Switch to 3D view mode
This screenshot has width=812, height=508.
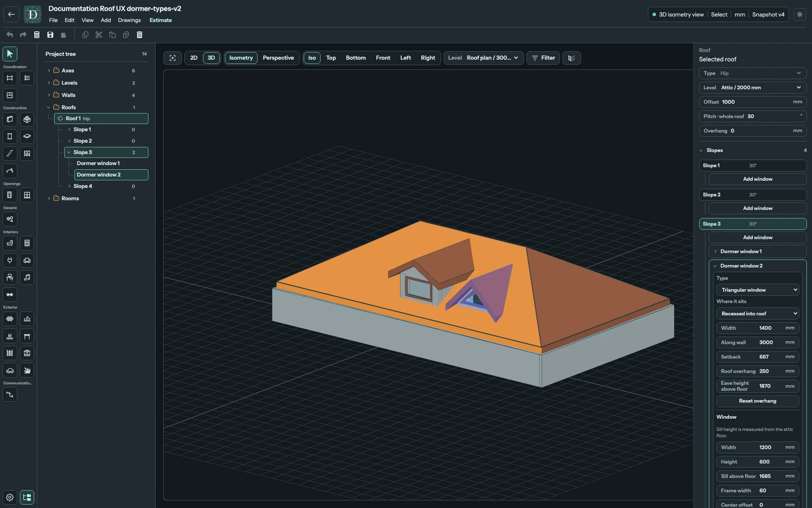pos(211,58)
